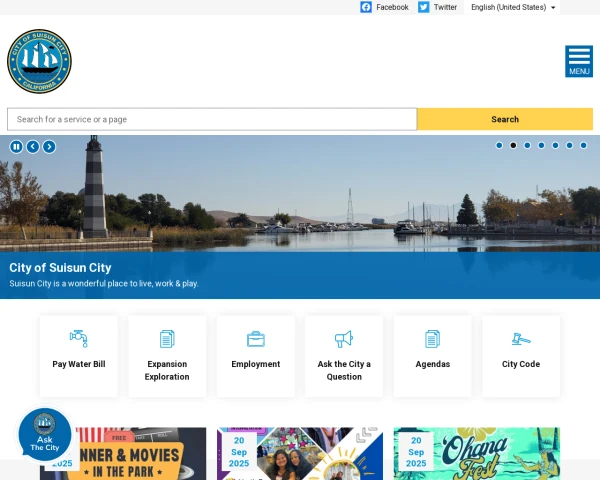The width and height of the screenshot is (600, 480).
Task: Open Ask the City a Question tile
Action: pyautogui.click(x=344, y=355)
